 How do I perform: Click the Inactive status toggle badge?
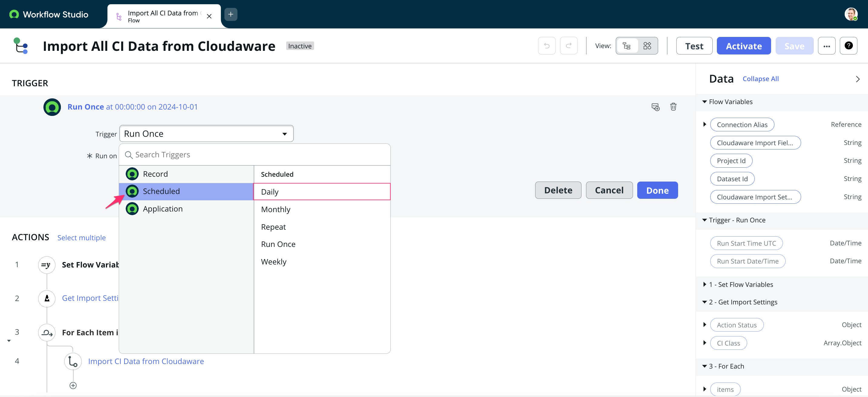[x=300, y=46]
